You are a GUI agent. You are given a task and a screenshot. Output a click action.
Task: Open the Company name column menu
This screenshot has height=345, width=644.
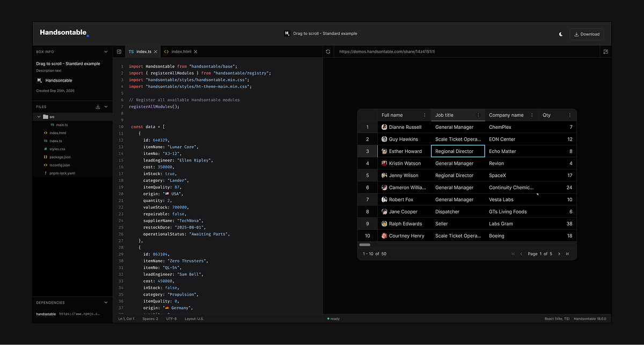pyautogui.click(x=532, y=115)
